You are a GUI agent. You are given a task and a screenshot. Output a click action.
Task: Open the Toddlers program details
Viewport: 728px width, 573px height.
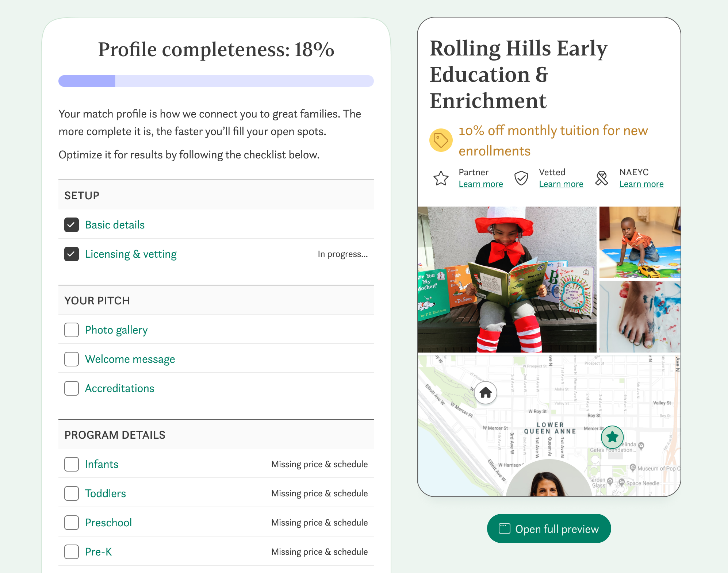(x=105, y=493)
